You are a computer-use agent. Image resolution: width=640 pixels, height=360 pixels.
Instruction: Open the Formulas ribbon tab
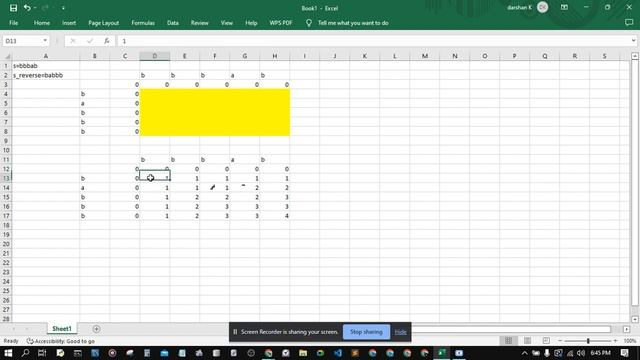143,23
